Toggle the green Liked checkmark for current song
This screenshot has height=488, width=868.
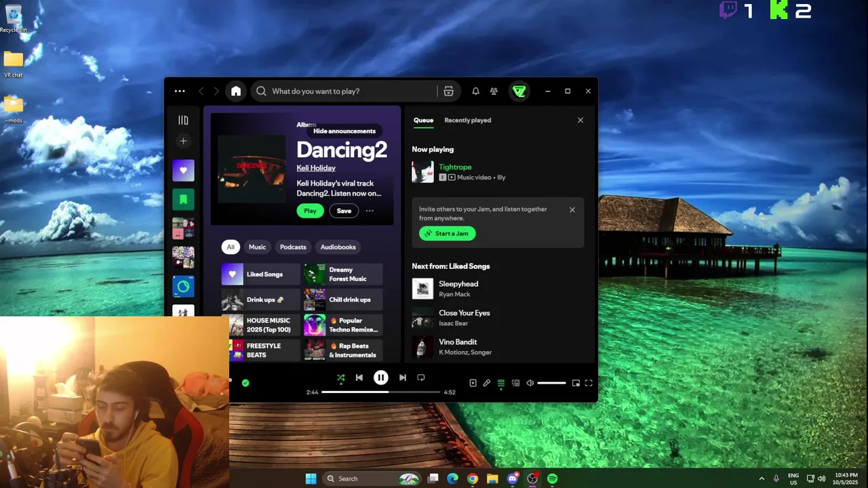click(245, 383)
